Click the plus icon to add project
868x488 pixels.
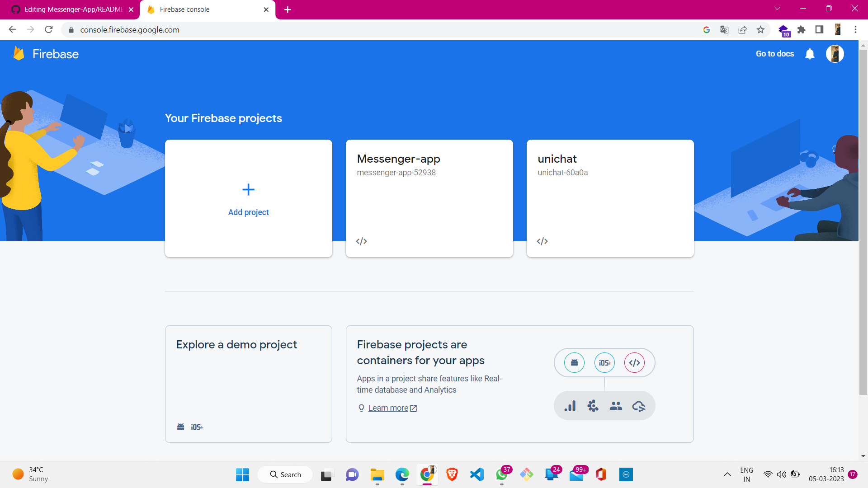point(248,189)
